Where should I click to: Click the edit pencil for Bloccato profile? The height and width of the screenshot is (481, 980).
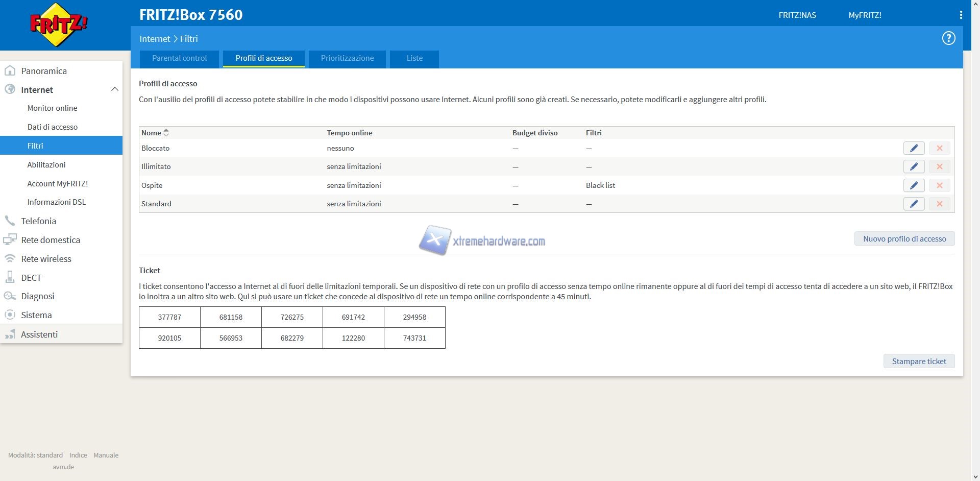[x=914, y=148]
